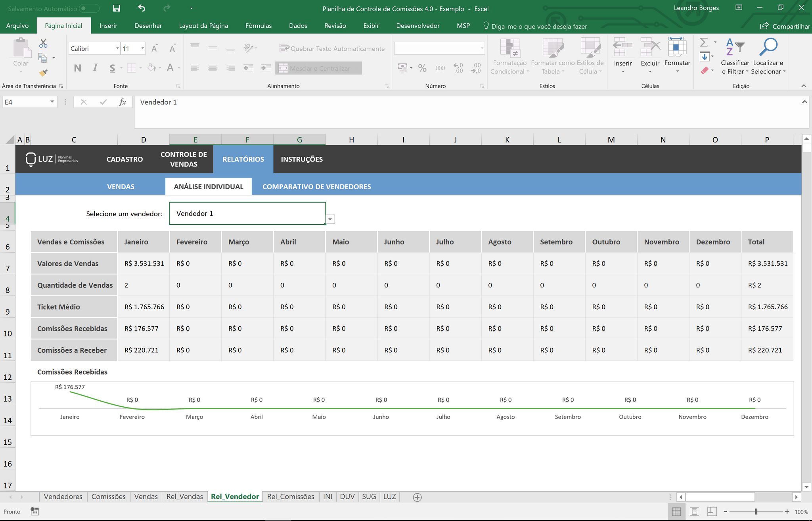
Task: Click the zoom slider handle
Action: click(756, 511)
